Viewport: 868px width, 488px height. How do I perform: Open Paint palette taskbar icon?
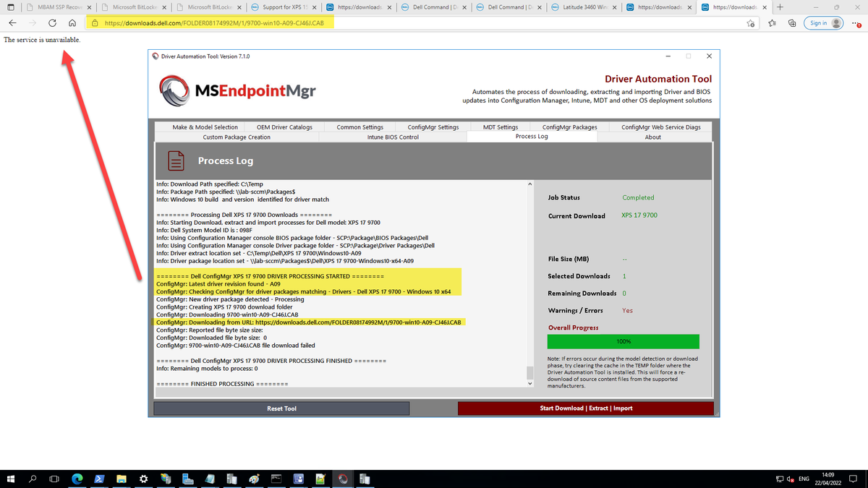pyautogui.click(x=254, y=479)
